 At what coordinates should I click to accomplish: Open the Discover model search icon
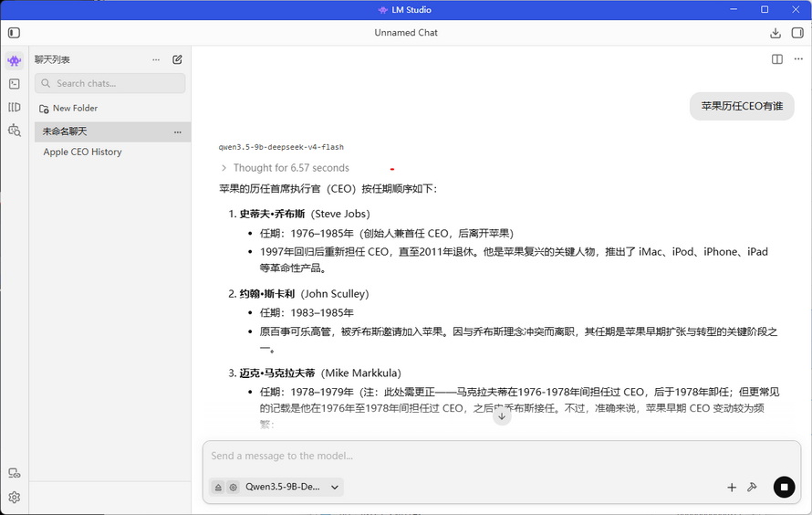[x=15, y=130]
